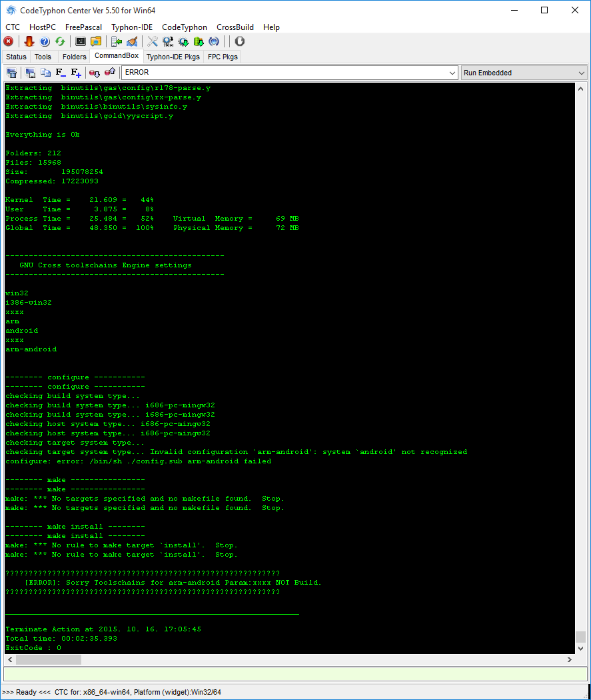
Task: Click the binary gear build icon
Action: 168,41
